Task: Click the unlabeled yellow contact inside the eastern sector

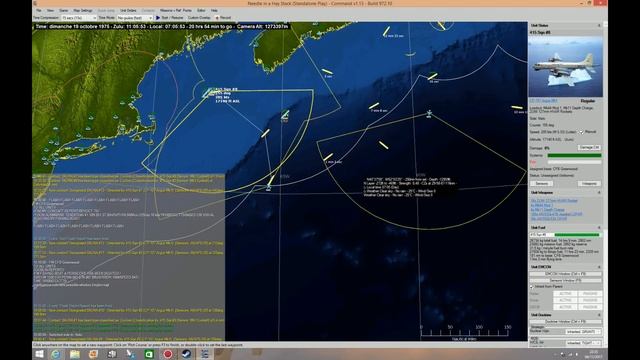Action: 383,145
